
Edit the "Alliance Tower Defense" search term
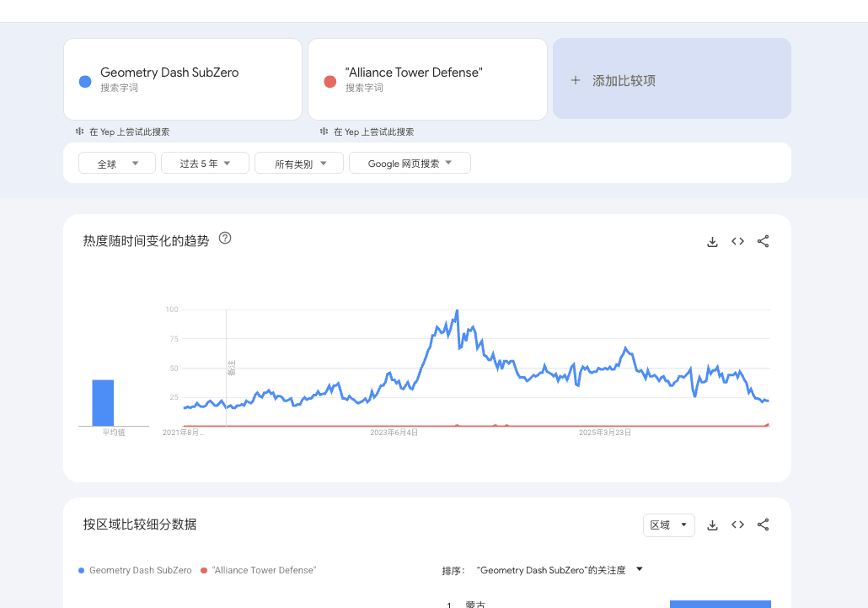pos(427,79)
